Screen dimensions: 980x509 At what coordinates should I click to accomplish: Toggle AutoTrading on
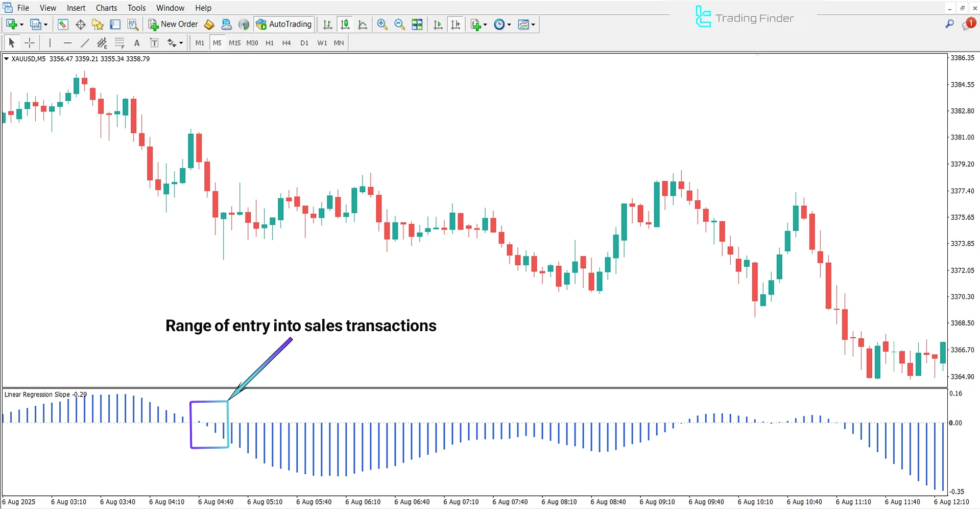pyautogui.click(x=284, y=24)
